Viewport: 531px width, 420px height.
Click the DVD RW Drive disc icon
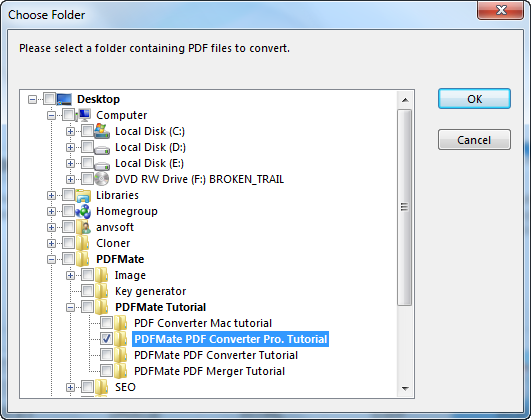102,179
